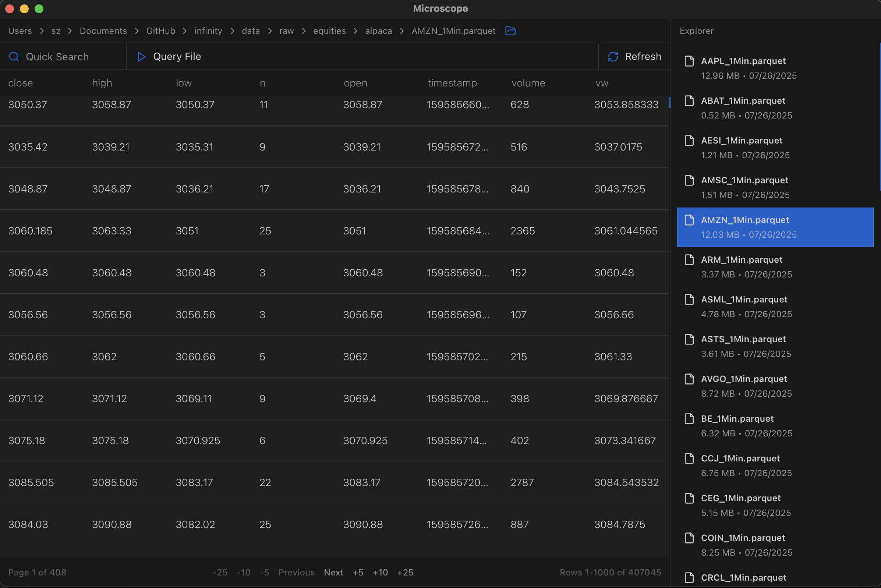881x588 pixels.
Task: Focus the Quick Search field
Action: (x=63, y=57)
